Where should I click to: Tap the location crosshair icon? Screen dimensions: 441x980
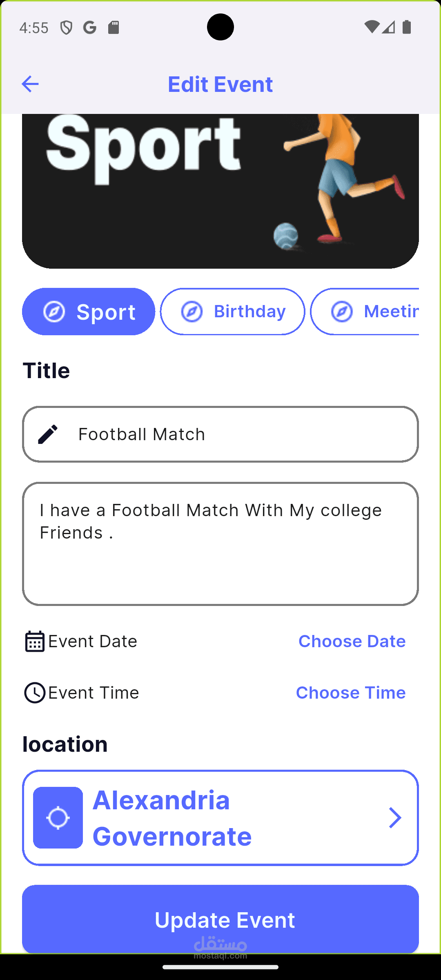[58, 818]
